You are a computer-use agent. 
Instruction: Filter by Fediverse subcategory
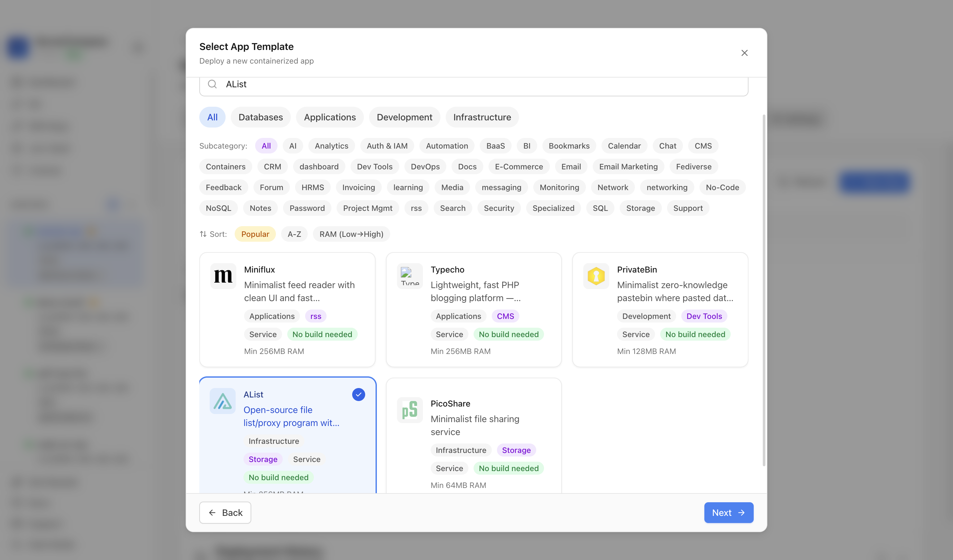click(694, 167)
